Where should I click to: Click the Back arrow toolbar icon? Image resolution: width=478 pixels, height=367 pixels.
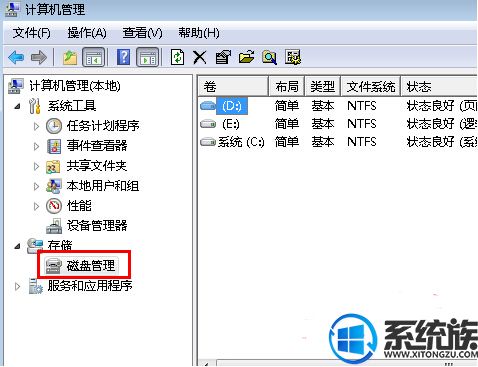16,58
